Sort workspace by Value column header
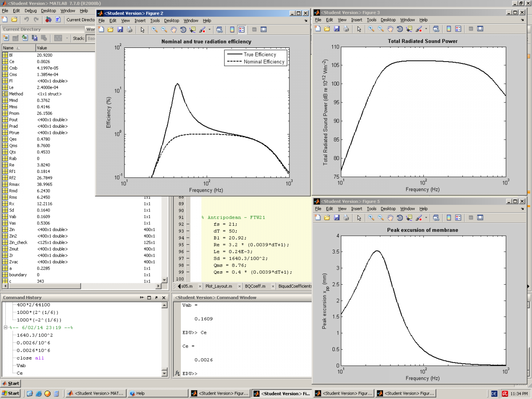This screenshot has width=532, height=399. [65, 48]
